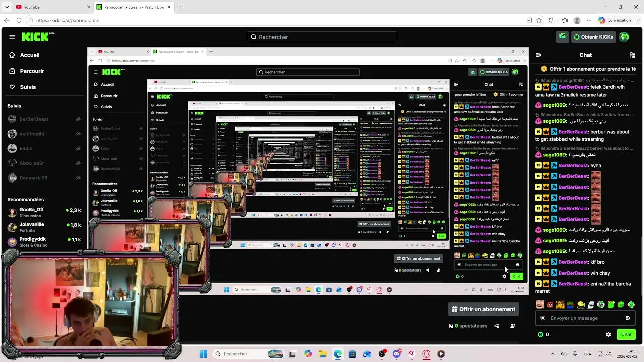Viewport: 644px width, 362px height.
Task: Open browser settings and more menu
Action: tap(589, 20)
